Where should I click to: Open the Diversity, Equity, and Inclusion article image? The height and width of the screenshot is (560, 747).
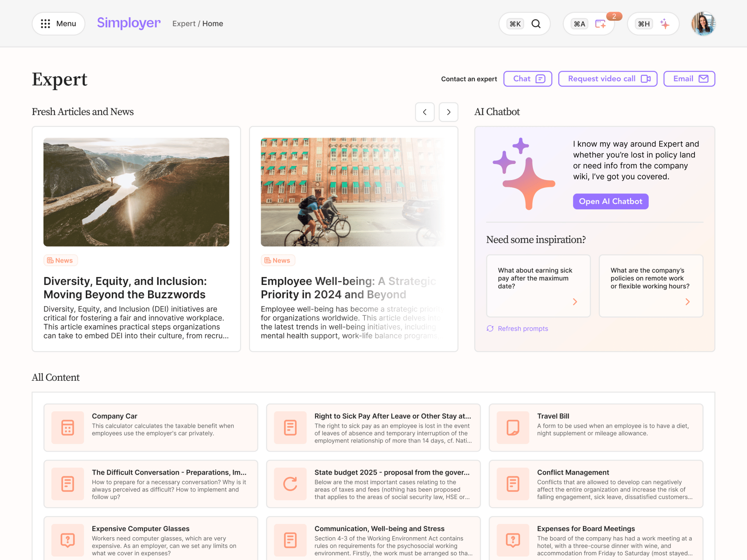pos(136,192)
